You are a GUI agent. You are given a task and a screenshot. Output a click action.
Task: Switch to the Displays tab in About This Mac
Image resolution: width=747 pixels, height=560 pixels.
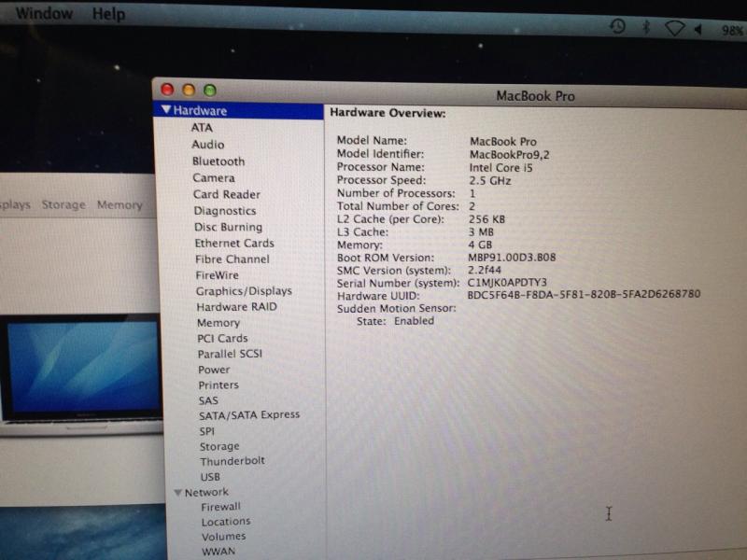(15, 204)
